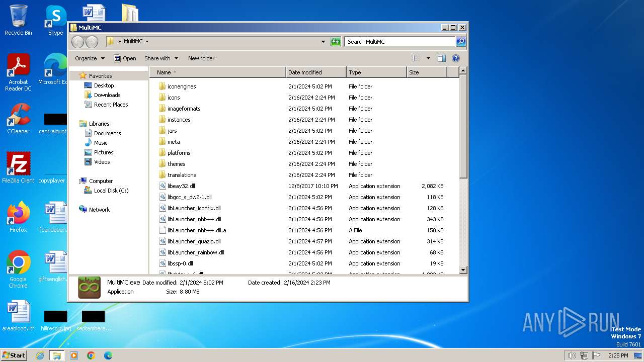Select the libLauncher_nbt++.dll.a file icon
Screen dimensions: 644x362
coord(162,230)
